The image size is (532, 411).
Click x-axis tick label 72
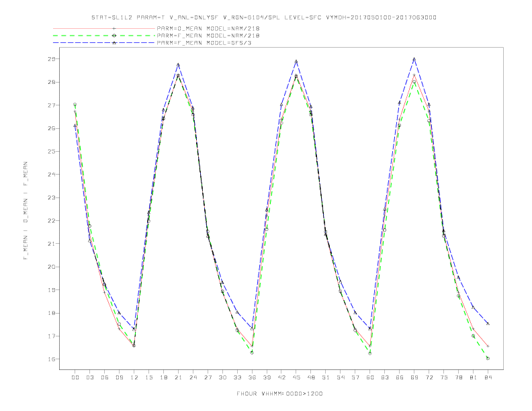coord(429,377)
